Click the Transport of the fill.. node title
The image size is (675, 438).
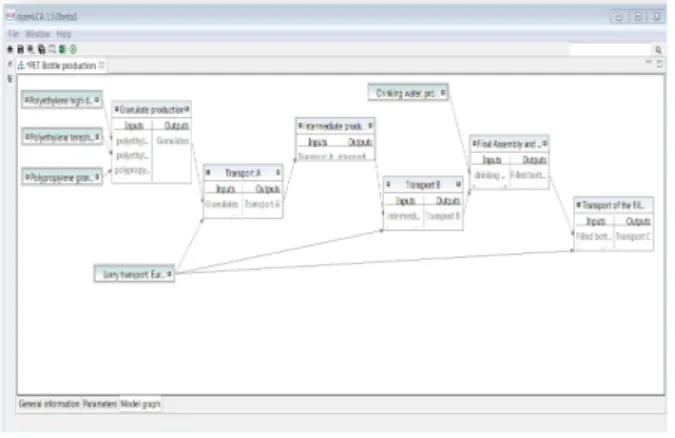613,205
